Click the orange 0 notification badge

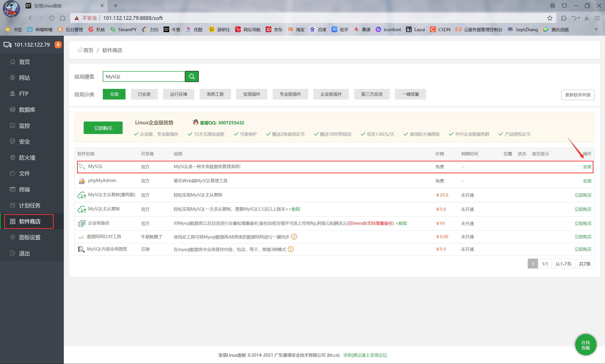point(58,45)
